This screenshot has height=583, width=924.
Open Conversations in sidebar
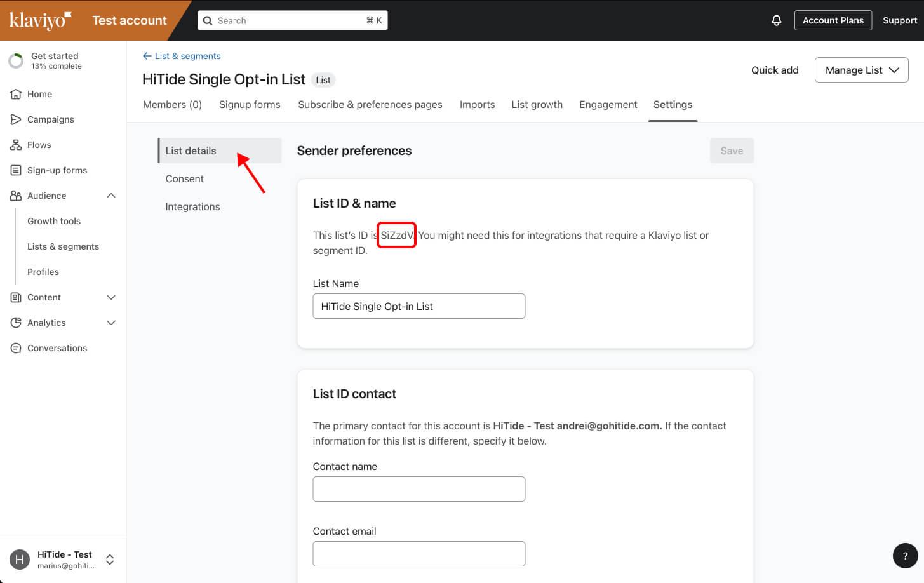point(57,348)
